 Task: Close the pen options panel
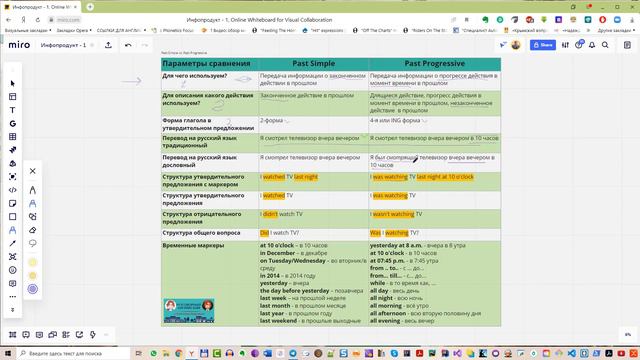coord(33,171)
